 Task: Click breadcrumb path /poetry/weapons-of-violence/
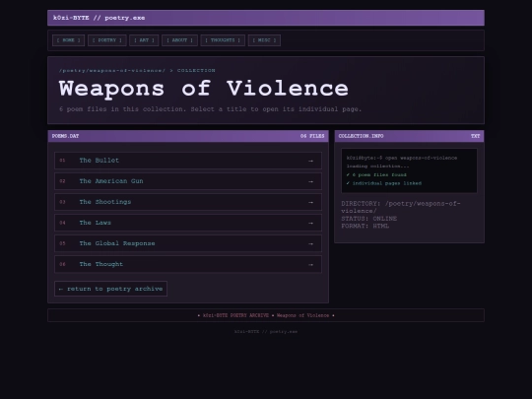[x=112, y=71]
